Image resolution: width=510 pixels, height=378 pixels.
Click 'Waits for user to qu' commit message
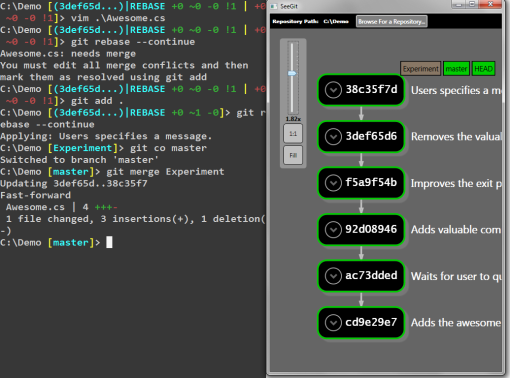tap(456, 276)
